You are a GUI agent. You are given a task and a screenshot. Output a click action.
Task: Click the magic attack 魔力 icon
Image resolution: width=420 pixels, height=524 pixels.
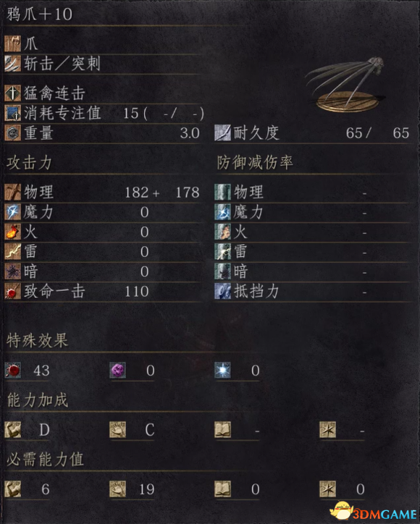pyautogui.click(x=13, y=212)
